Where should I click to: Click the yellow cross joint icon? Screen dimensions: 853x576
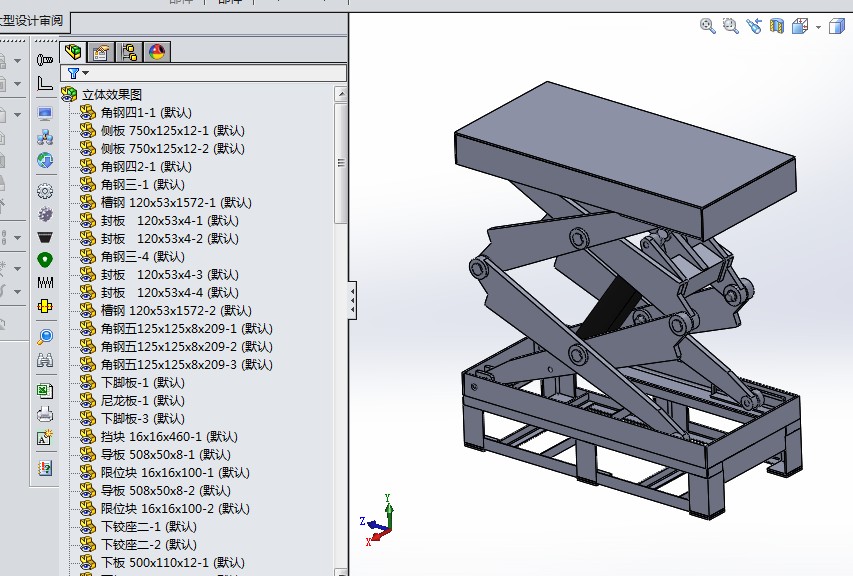(x=45, y=306)
